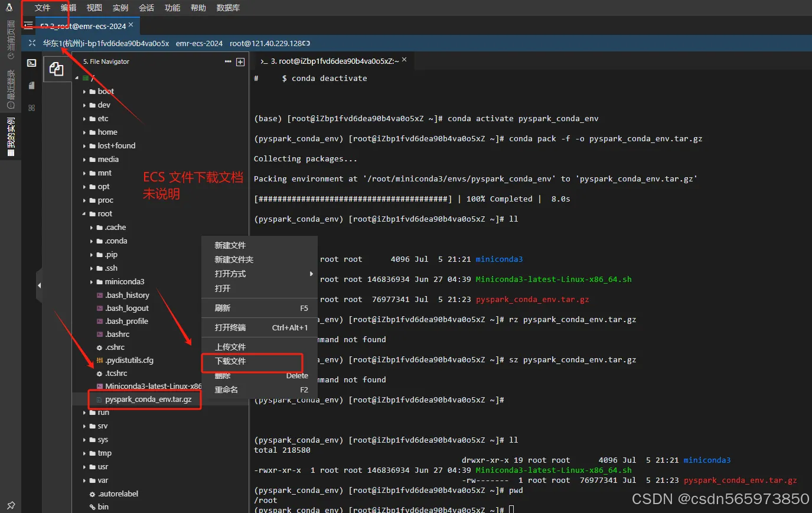Image resolution: width=812 pixels, height=513 pixels.
Task: Click the fullscreen expand arrows icon
Action: pos(32,43)
